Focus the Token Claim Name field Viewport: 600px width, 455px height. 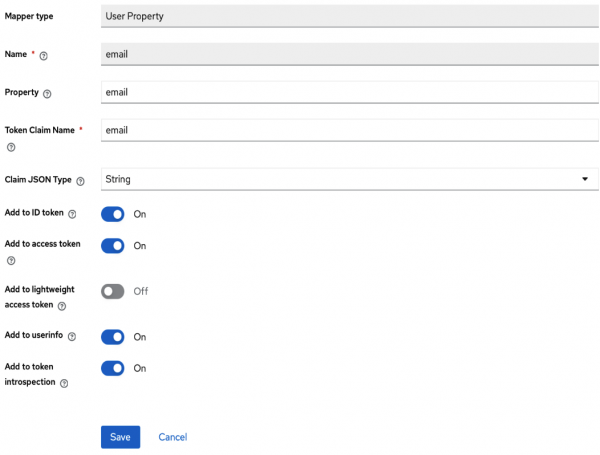(349, 130)
